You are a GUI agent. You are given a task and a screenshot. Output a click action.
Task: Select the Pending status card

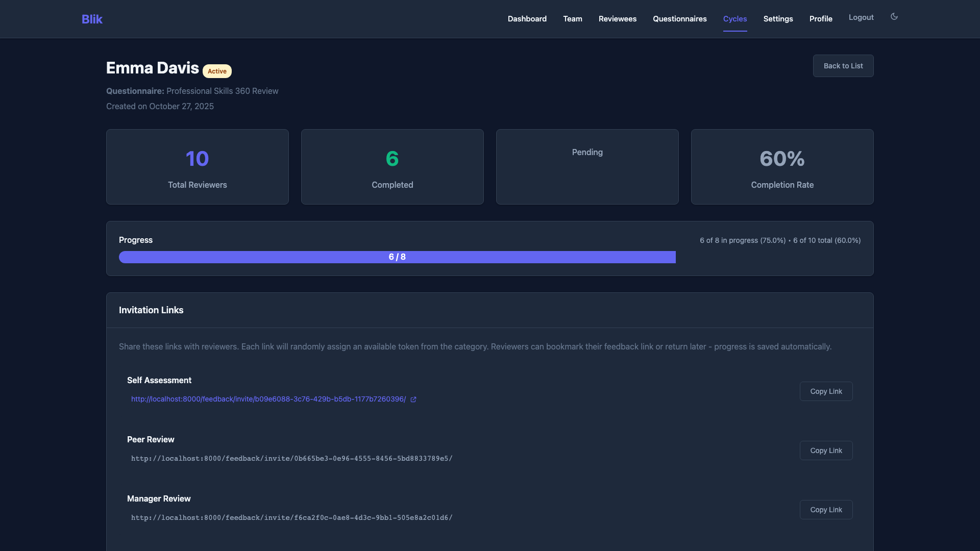(x=587, y=166)
